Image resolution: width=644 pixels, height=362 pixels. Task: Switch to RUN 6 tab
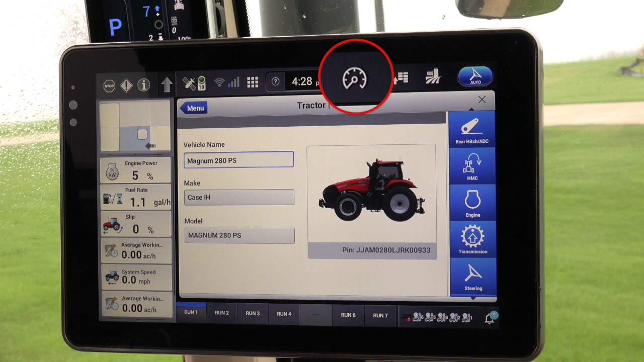pyautogui.click(x=348, y=315)
